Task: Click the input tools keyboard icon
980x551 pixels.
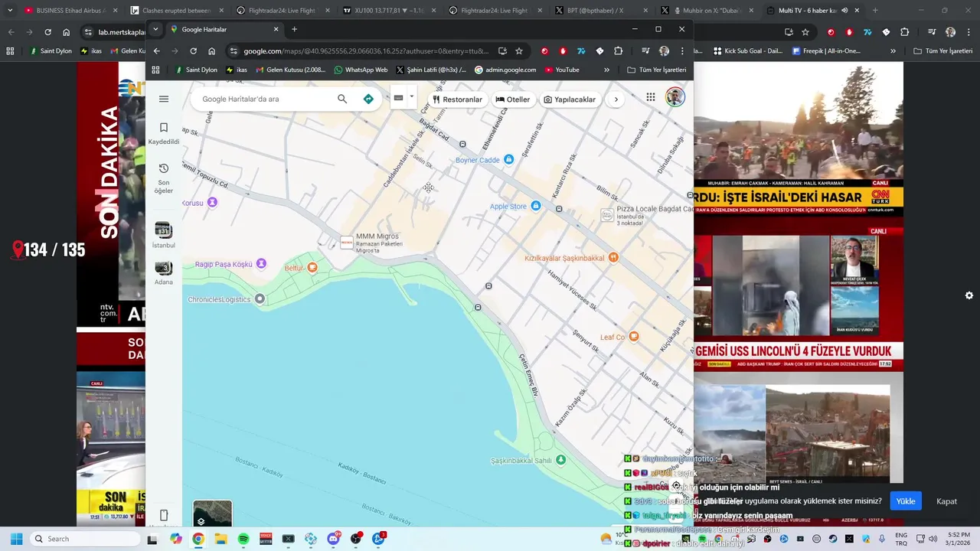Action: [399, 98]
